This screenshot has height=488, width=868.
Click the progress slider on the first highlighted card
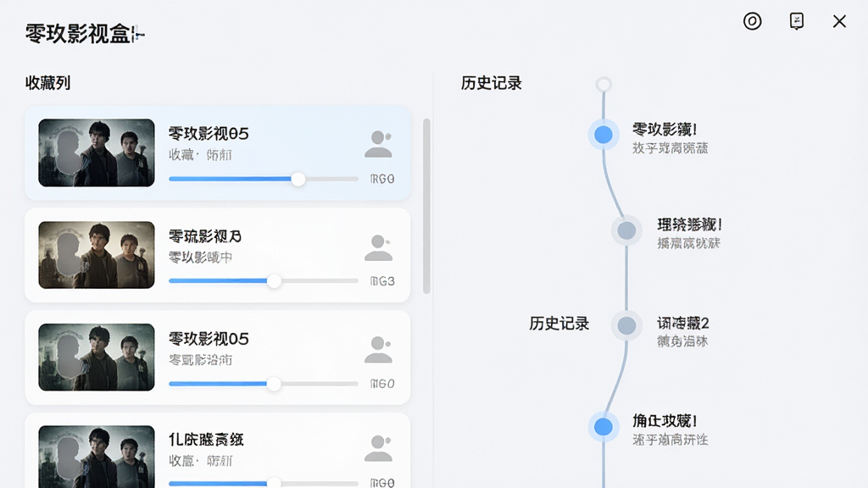(x=264, y=179)
